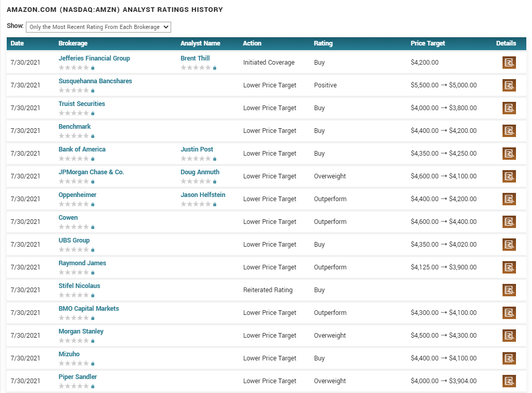
Task: Click the lock icon under Morgan Stanley
Action: pos(93,341)
